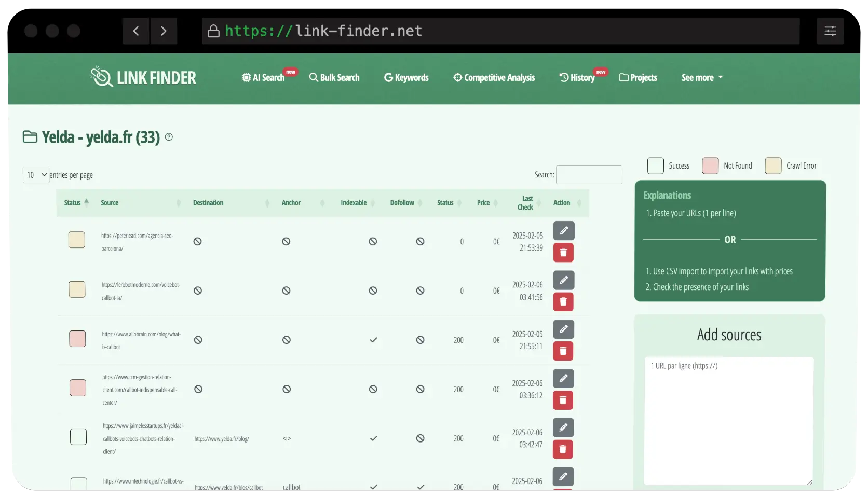Click status box of lerobotmoderne.com row

pyautogui.click(x=77, y=289)
